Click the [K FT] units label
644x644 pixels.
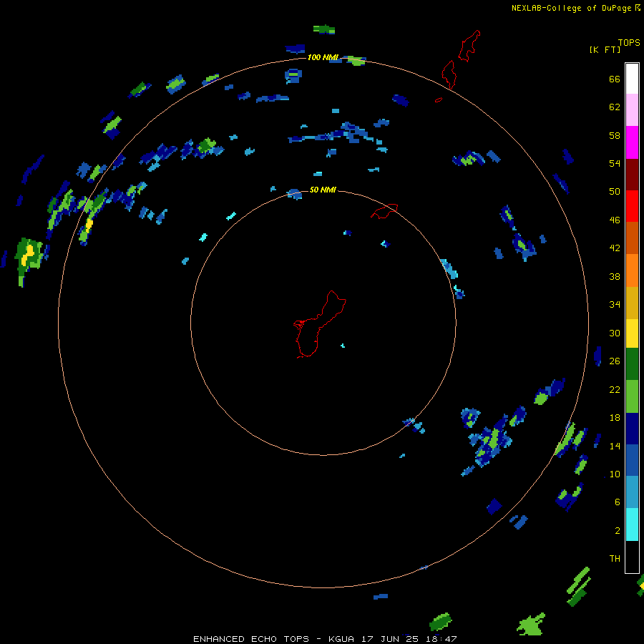pos(605,49)
